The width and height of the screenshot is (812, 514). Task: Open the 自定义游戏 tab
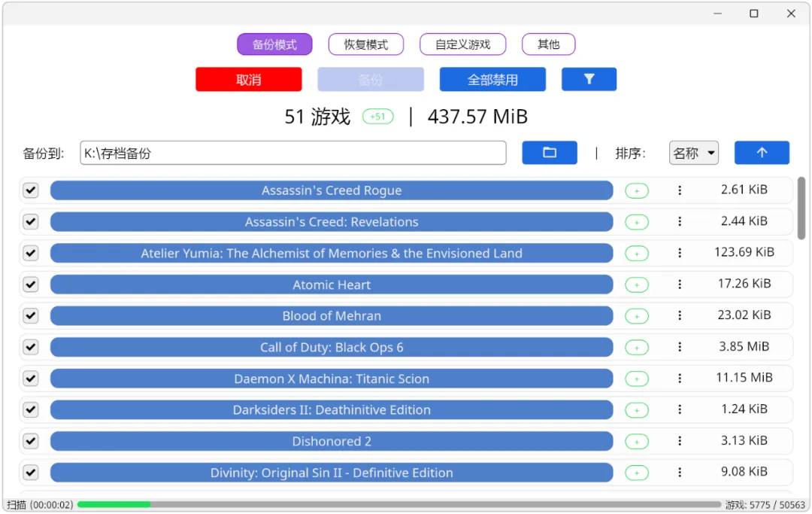[462, 44]
